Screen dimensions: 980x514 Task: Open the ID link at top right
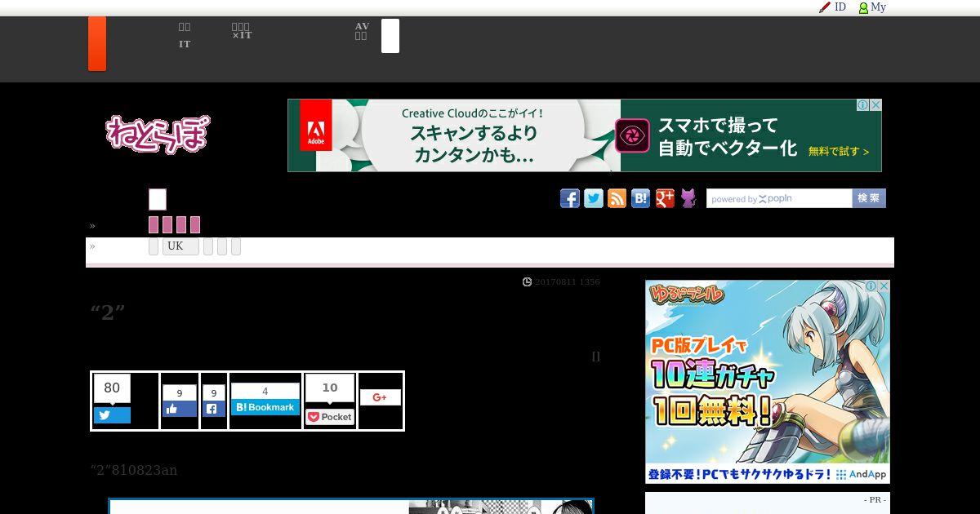click(x=840, y=7)
